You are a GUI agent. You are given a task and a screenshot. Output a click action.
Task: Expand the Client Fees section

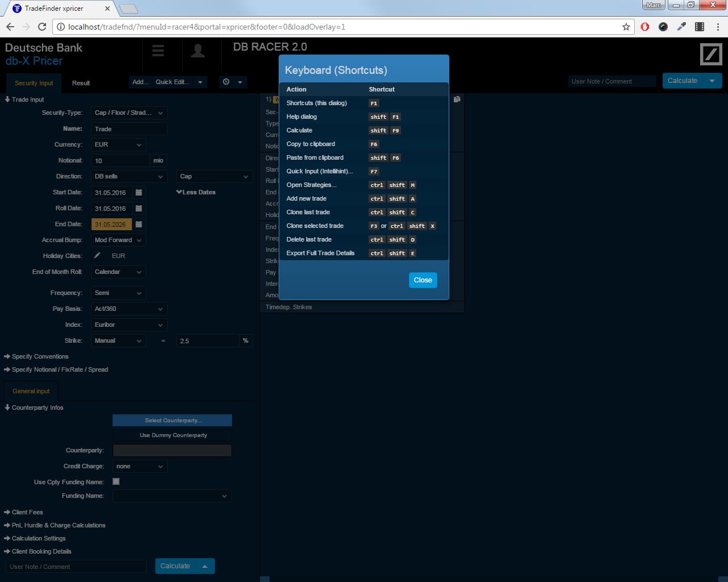pos(27,512)
